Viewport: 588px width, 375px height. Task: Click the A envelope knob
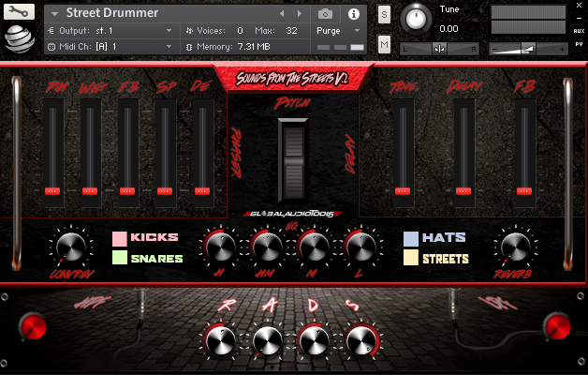267,341
